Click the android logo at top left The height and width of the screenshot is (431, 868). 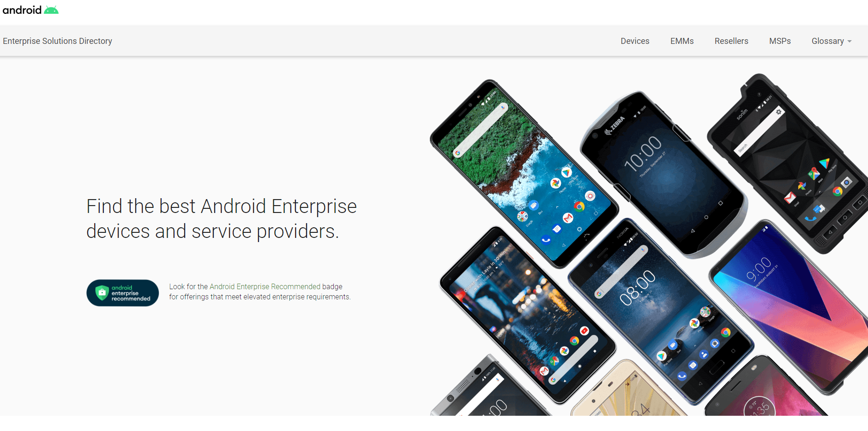pos(30,10)
